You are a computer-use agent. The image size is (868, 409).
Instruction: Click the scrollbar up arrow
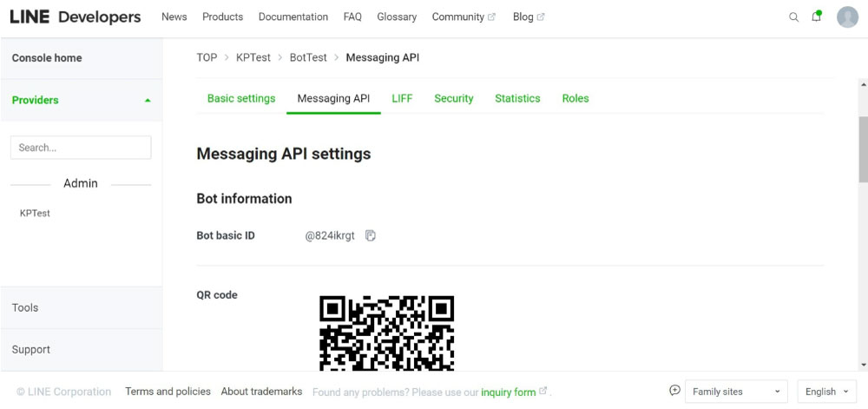(x=864, y=84)
